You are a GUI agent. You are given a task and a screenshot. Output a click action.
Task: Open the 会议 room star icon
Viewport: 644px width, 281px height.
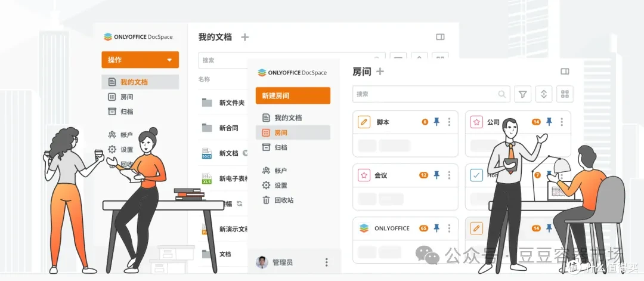point(364,175)
